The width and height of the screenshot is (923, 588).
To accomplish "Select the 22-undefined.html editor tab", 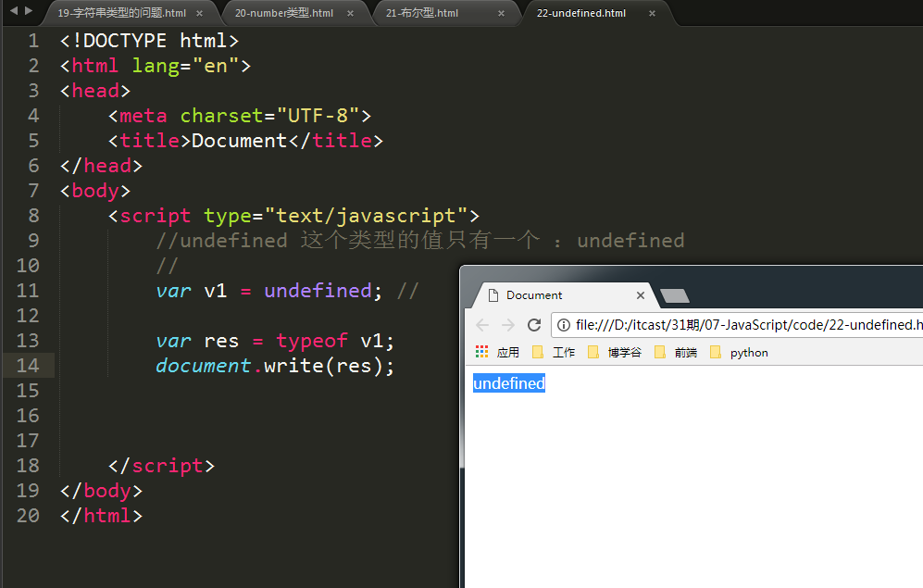I will [x=581, y=14].
